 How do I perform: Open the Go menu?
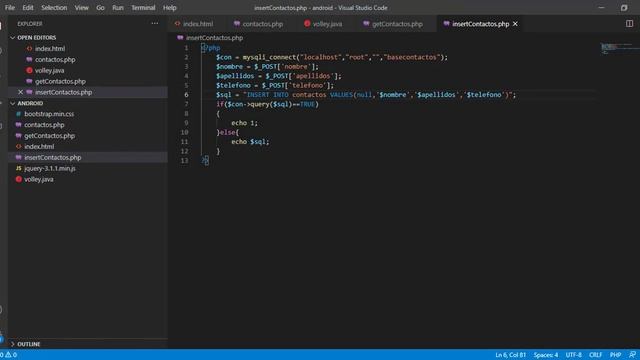[x=100, y=8]
